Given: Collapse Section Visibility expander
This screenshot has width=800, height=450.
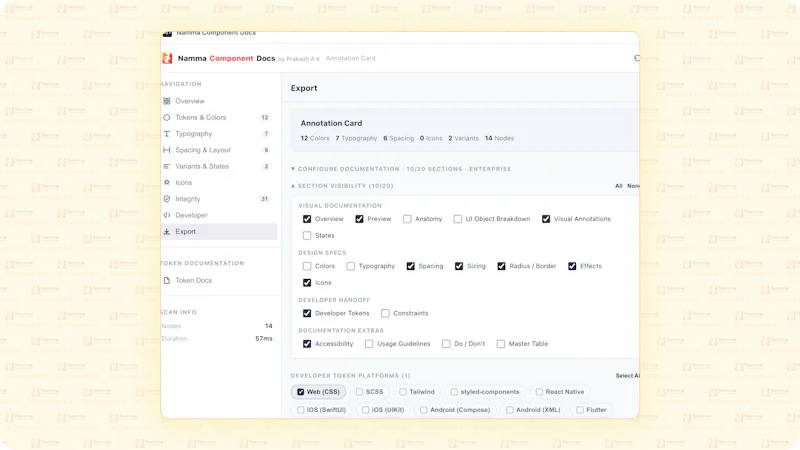Looking at the screenshot, I should (342, 186).
